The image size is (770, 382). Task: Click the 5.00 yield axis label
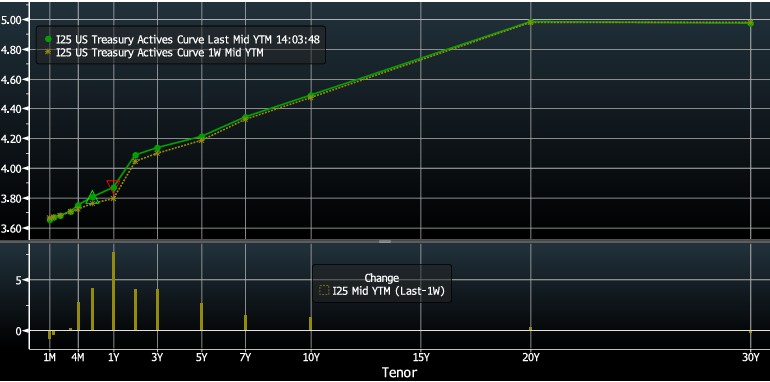pos(12,20)
